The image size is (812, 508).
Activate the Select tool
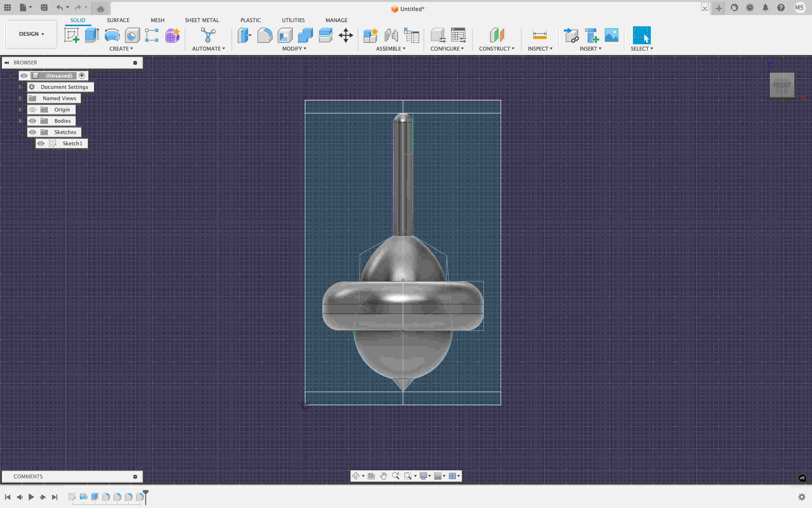[x=642, y=35]
